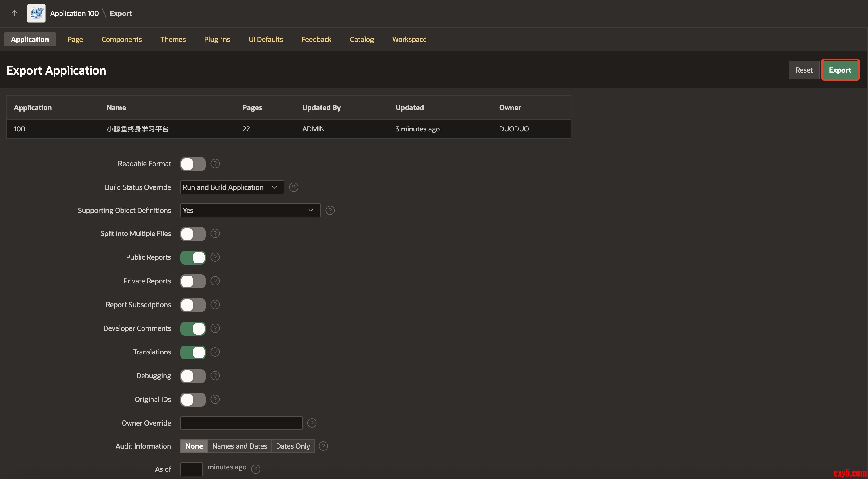868x479 pixels.
Task: Click the whale application logo icon
Action: click(36, 13)
